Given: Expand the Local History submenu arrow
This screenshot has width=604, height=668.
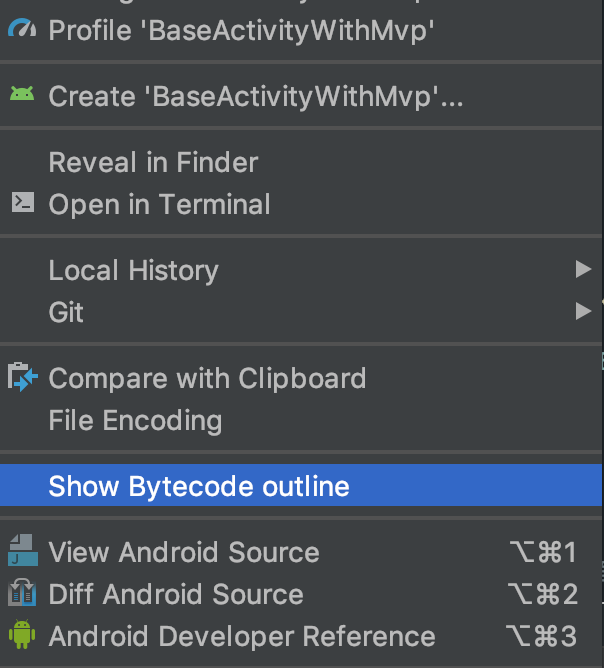Looking at the screenshot, I should click(x=583, y=269).
